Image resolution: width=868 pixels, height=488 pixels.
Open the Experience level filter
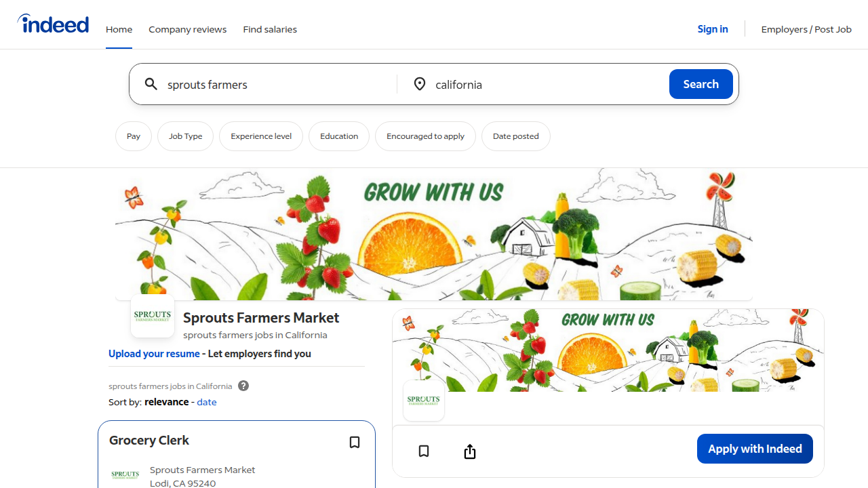(x=261, y=136)
